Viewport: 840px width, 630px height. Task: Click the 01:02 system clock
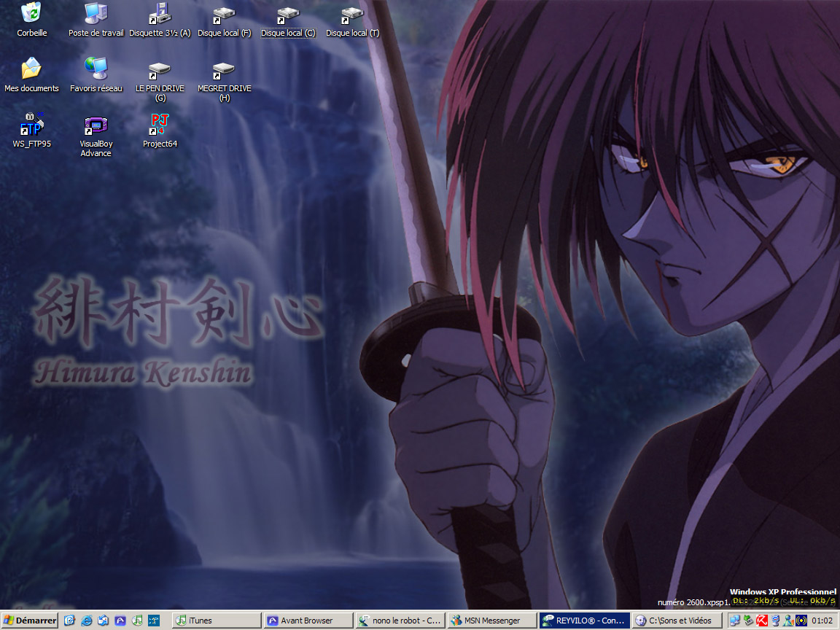[x=822, y=621]
